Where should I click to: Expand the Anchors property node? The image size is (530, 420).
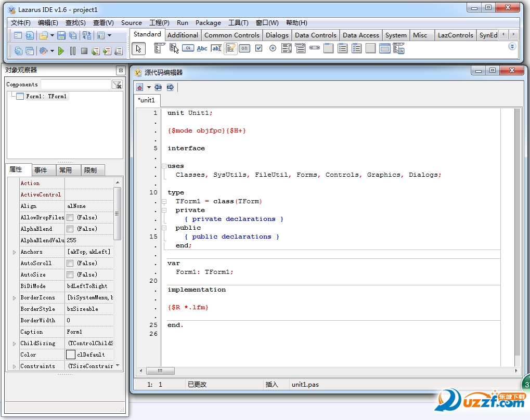pos(14,252)
